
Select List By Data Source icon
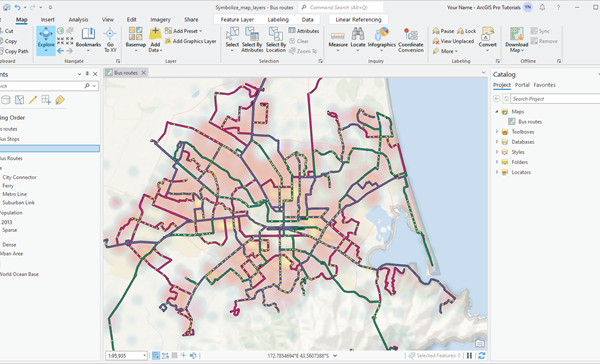pos(6,100)
